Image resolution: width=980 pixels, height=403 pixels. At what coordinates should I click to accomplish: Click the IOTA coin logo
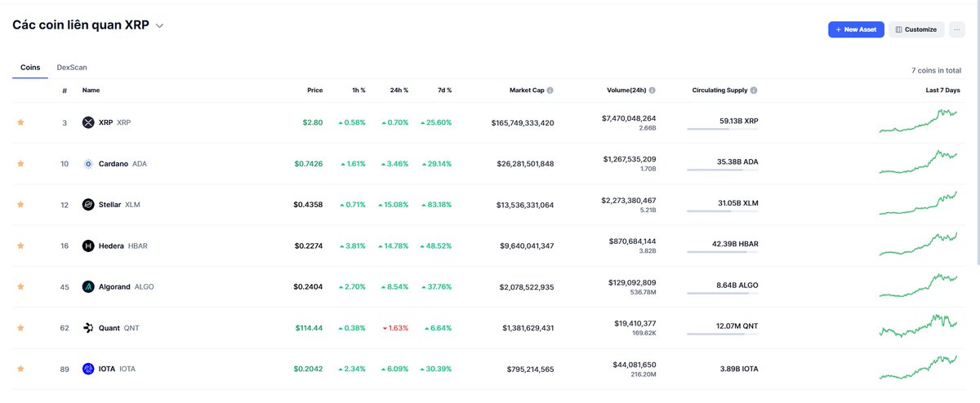pyautogui.click(x=88, y=369)
